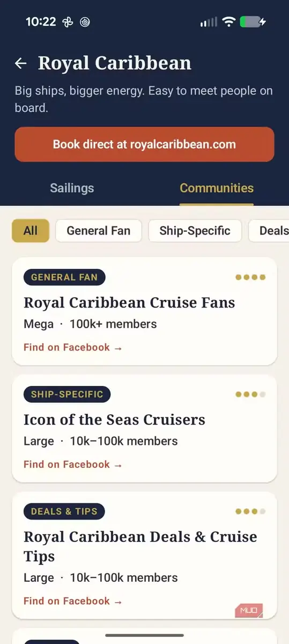This screenshot has width=289, height=644.
Task: Tap the battery charging indicator
Action: pos(253,22)
